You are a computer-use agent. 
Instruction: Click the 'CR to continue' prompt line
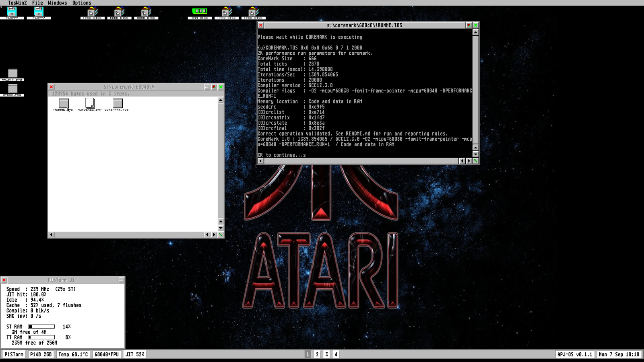pos(282,155)
